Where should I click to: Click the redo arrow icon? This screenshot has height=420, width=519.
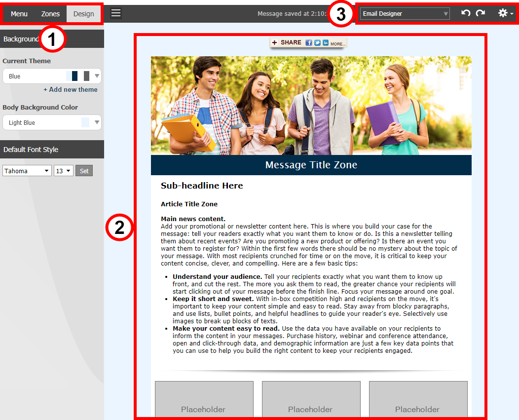(x=481, y=13)
